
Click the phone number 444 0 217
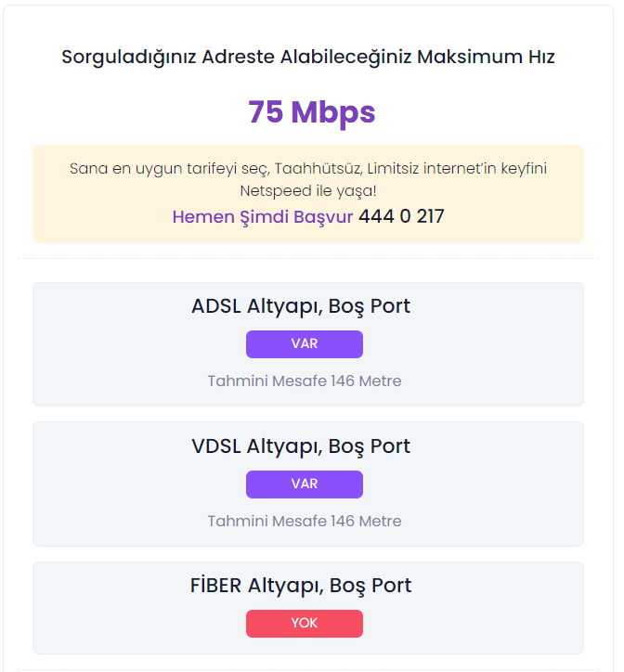pos(401,217)
